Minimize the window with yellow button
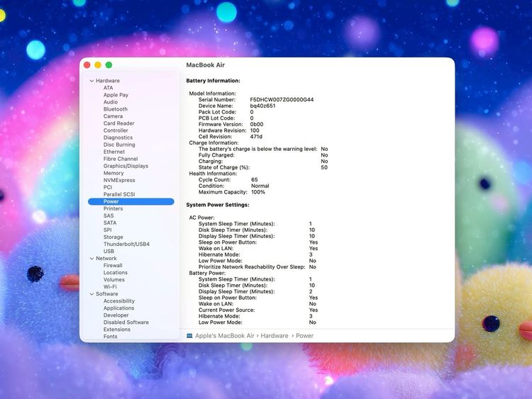 pos(98,65)
